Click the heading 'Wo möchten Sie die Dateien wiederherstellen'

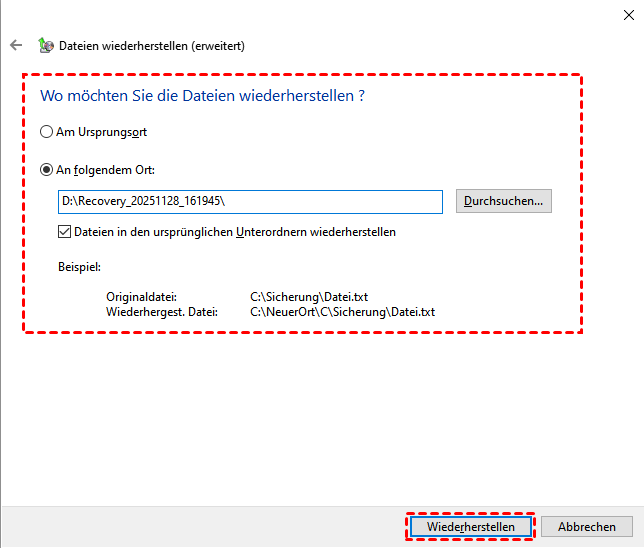201,96
